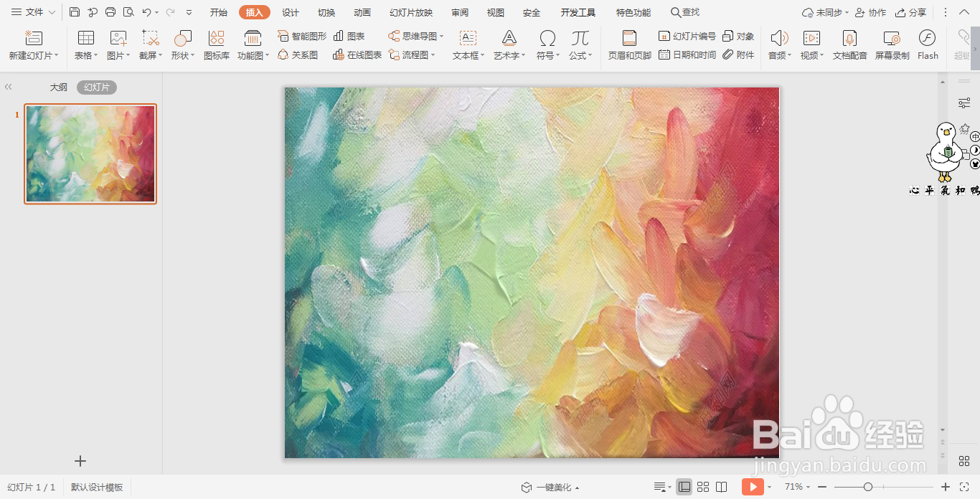Screen dimensions: 980x499
Task: Insert a 文本框 text box
Action: 468,45
